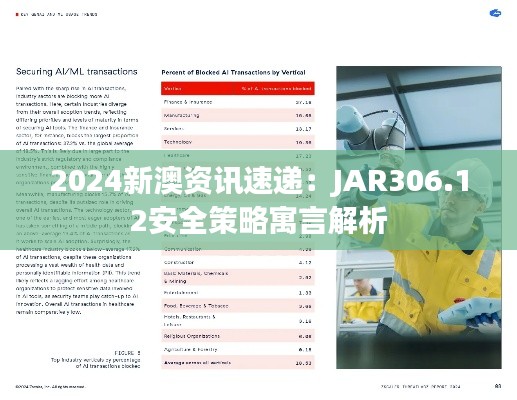Click the red table header row
Screen dimensions: 517x400
pos(238,88)
